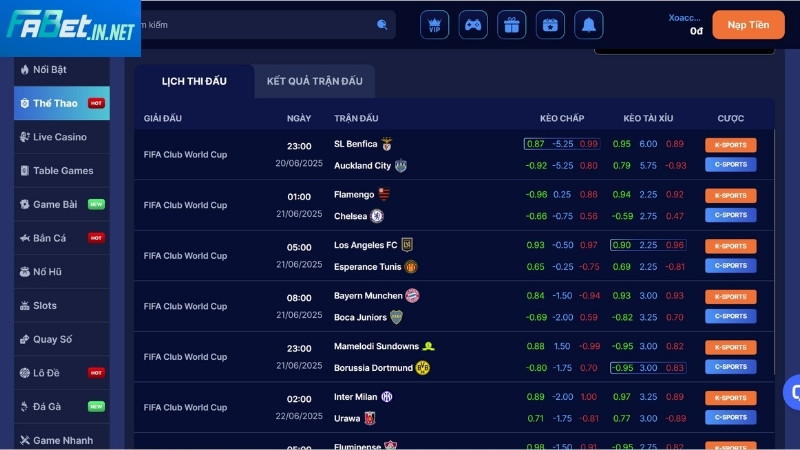Open Quay Số in the sidebar

(x=62, y=339)
